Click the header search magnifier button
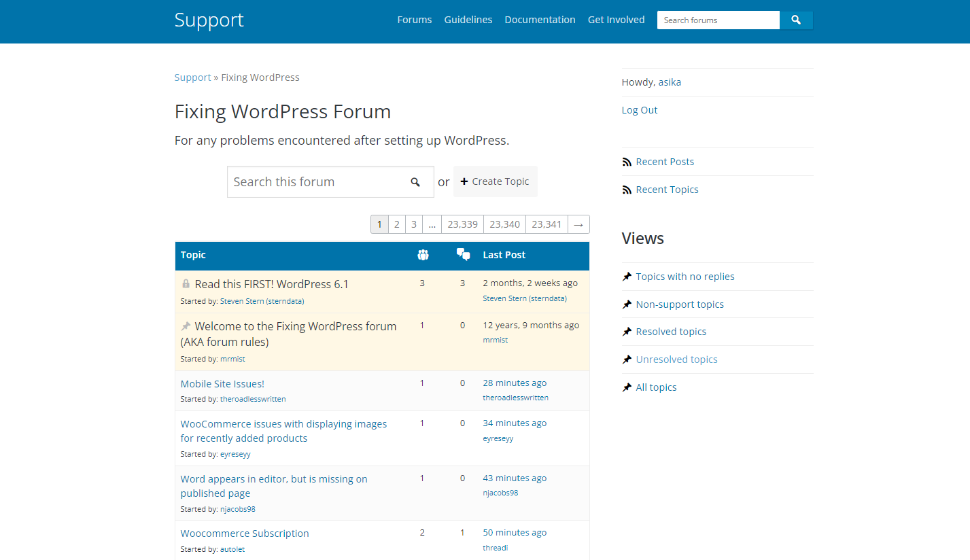The image size is (970, 560). [796, 20]
